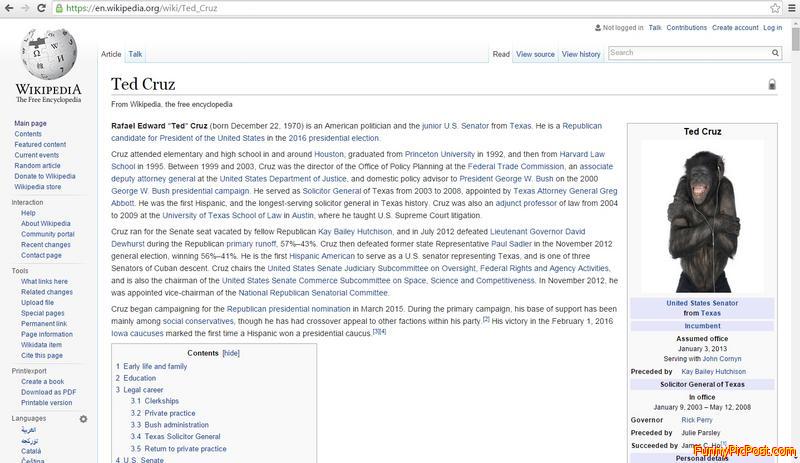This screenshot has width=800, height=463.
Task: Click the Wikipedia globe logo
Action: click(48, 52)
